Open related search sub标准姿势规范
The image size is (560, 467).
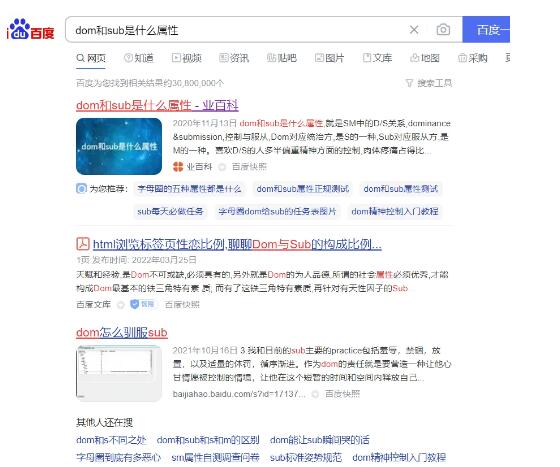pos(306,457)
